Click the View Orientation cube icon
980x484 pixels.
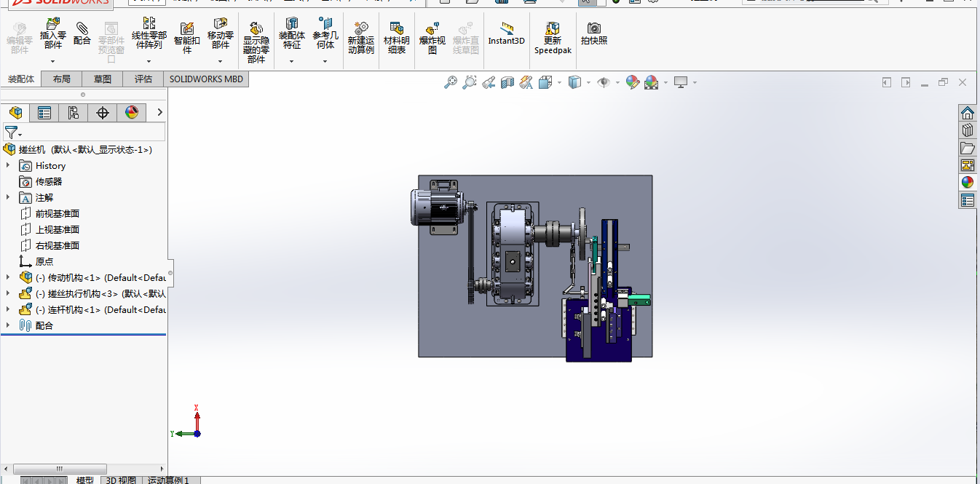point(546,82)
